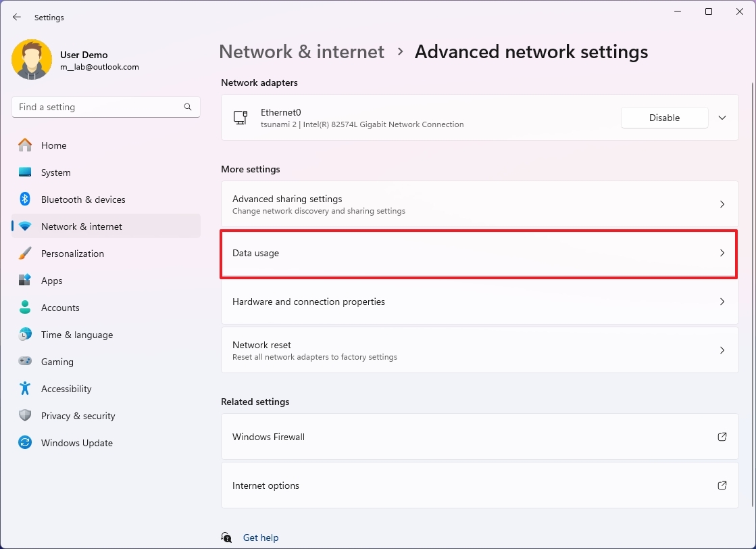
Task: Click the System monitor icon
Action: (x=25, y=172)
